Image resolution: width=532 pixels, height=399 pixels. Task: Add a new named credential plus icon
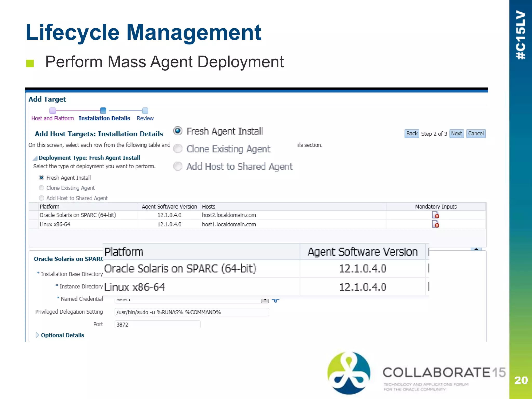[276, 300]
